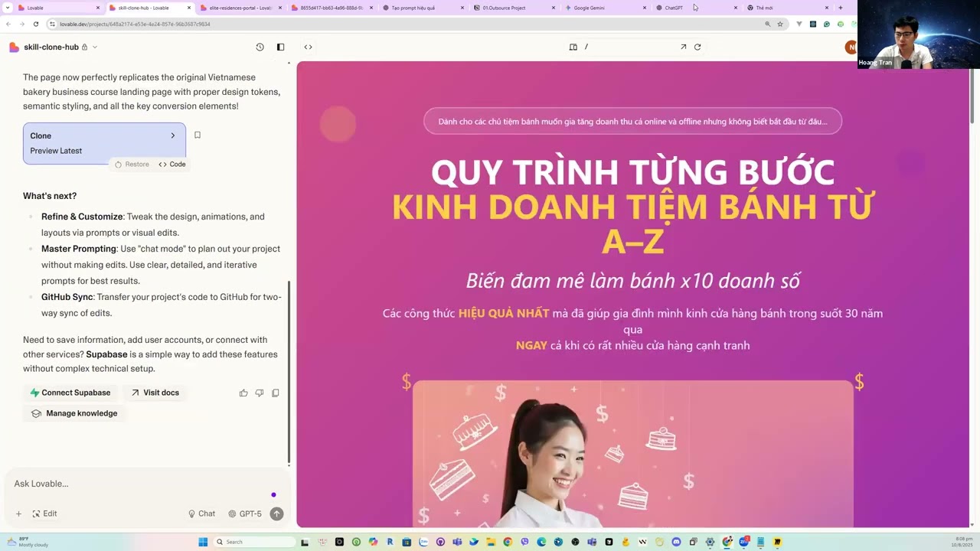Bookmark the Clone message
Screen dimensions: 980x551
coord(197,135)
